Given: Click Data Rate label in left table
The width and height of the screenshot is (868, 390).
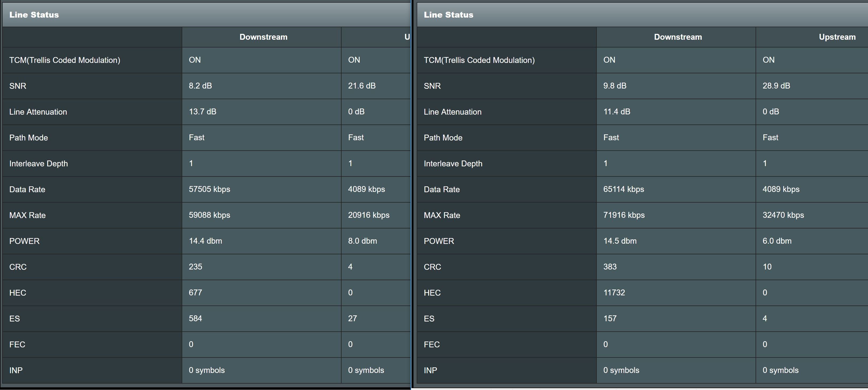Looking at the screenshot, I should point(27,190).
